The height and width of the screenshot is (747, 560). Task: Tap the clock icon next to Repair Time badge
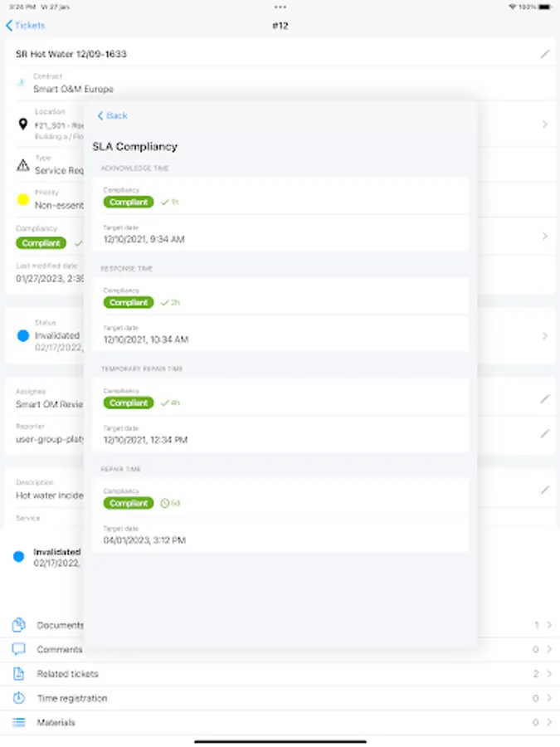coord(165,503)
